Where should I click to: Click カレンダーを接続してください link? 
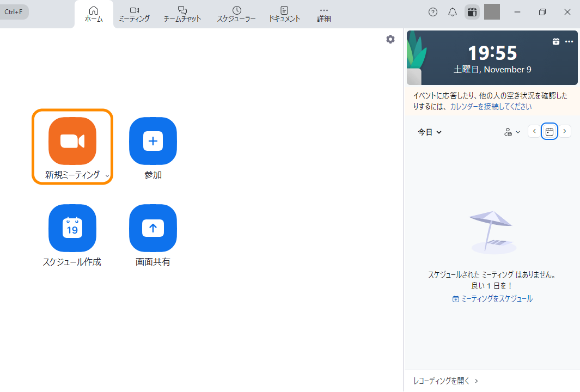pos(491,107)
